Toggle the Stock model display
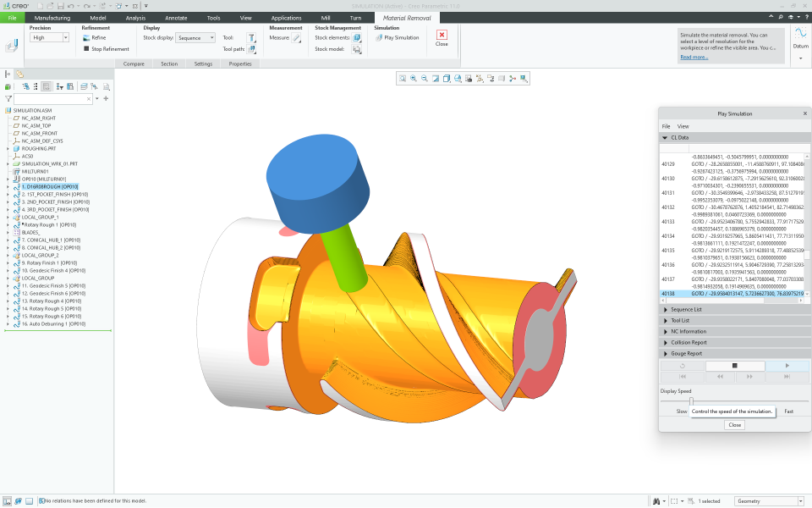Viewport: 812px width, 508px height. pos(357,49)
